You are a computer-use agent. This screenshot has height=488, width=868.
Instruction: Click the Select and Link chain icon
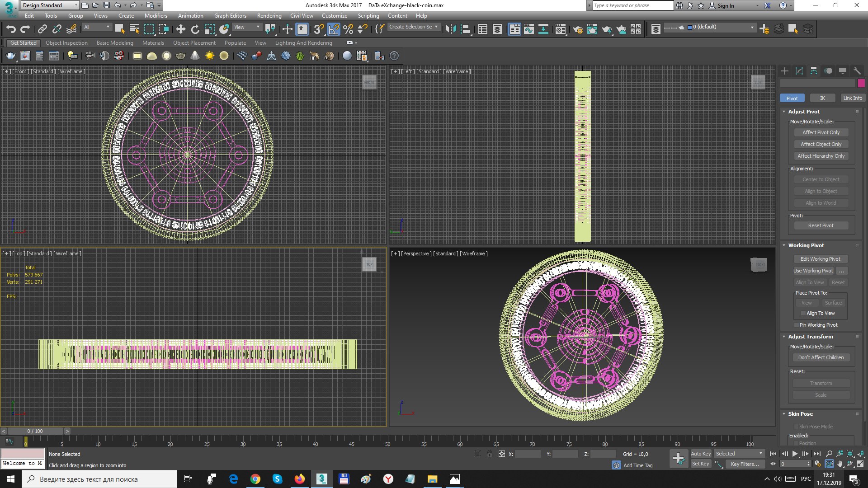tap(42, 29)
